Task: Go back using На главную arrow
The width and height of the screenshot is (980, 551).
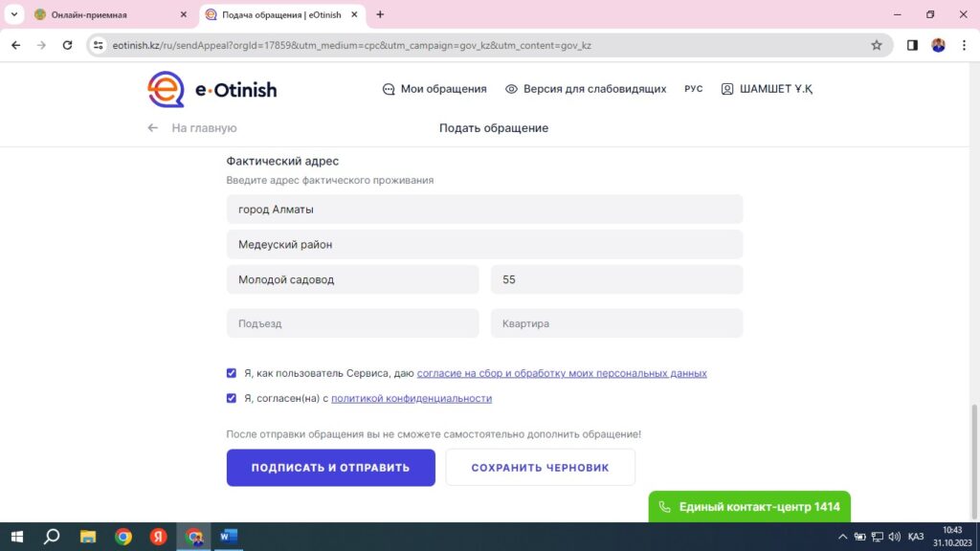Action: click(153, 128)
